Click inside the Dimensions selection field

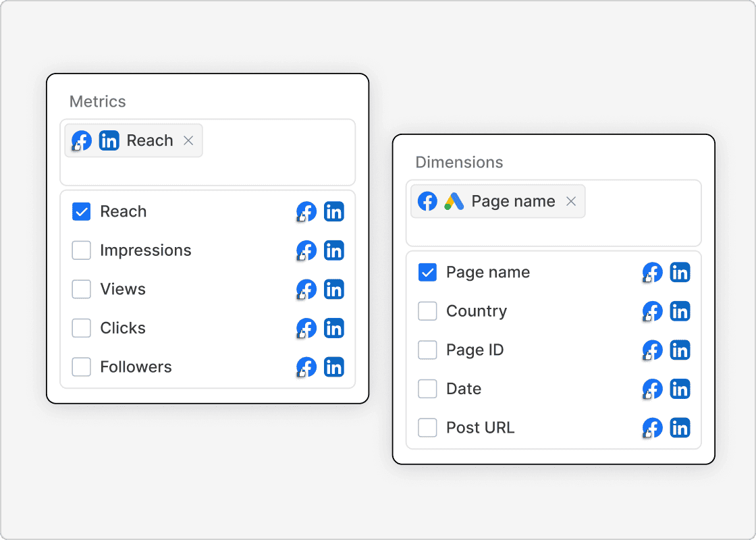(x=641, y=230)
